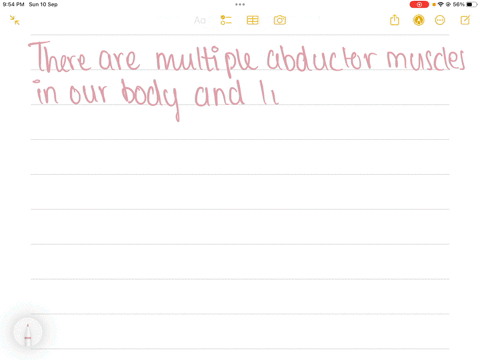
Task: Tap the handwritten word 'abductor'
Action: pyautogui.click(x=322, y=59)
